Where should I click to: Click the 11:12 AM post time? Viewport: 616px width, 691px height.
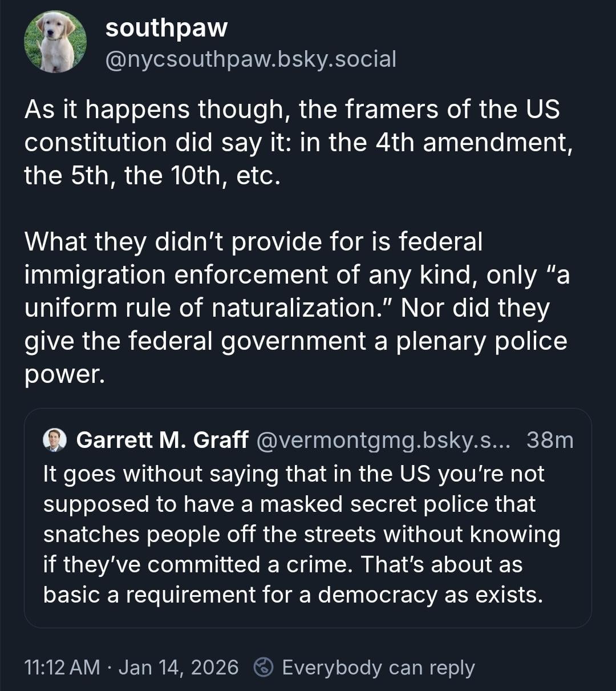tap(62, 667)
